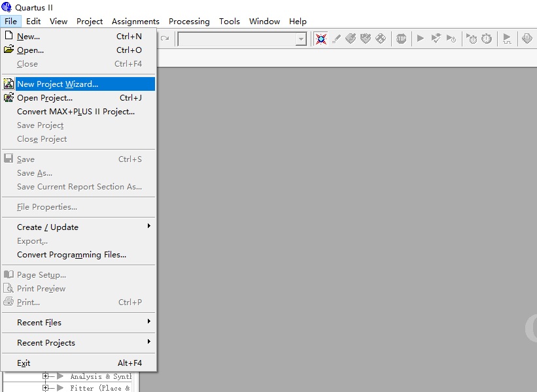Choose Open... from the File menu

(x=78, y=50)
